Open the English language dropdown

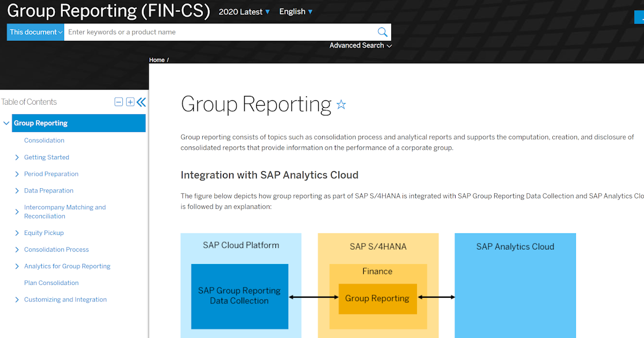point(295,11)
